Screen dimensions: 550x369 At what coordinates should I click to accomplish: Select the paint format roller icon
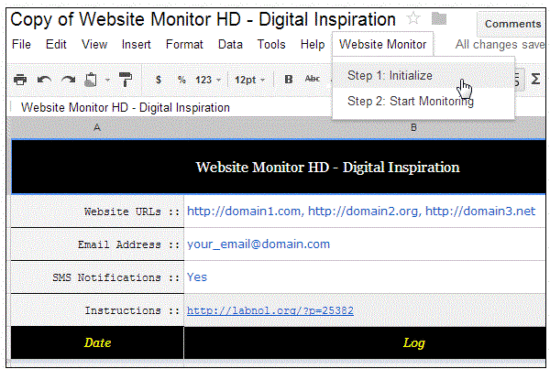point(125,79)
